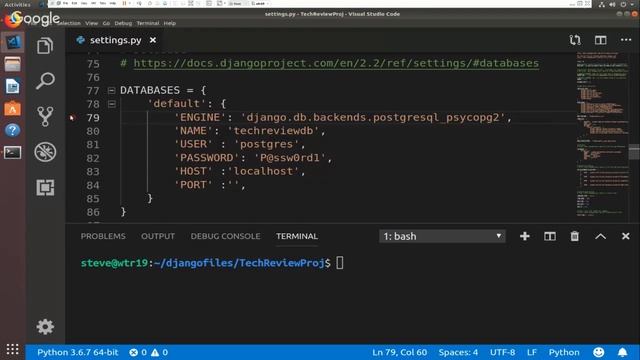Switch to the DEBUG CONSOLE panel tab
This screenshot has height=360, width=640.
click(225, 236)
